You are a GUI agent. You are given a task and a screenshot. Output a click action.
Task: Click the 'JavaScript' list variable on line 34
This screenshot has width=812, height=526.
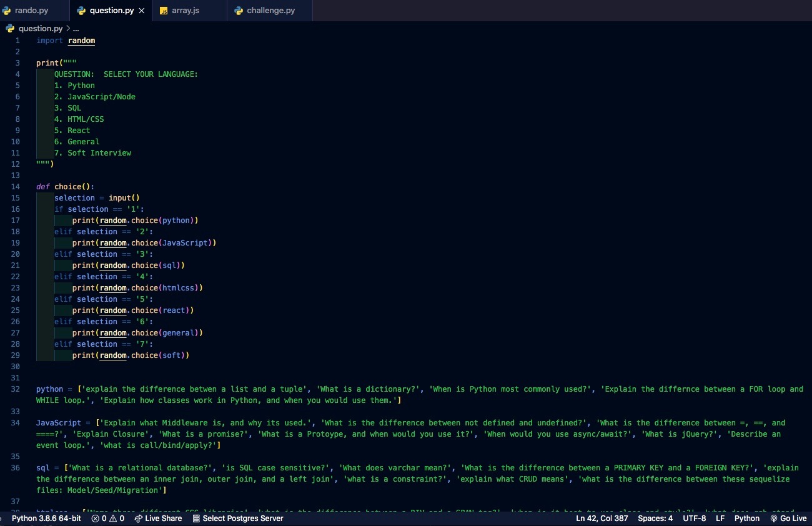click(59, 423)
